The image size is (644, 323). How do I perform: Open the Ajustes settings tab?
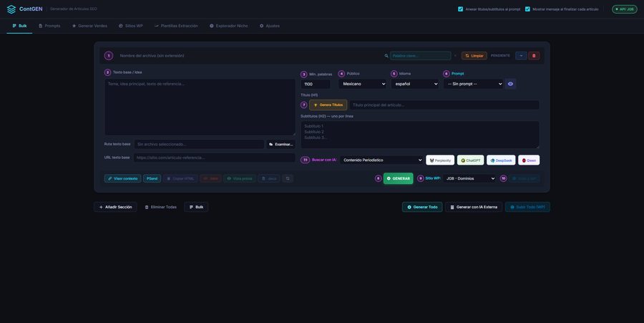pyautogui.click(x=270, y=26)
